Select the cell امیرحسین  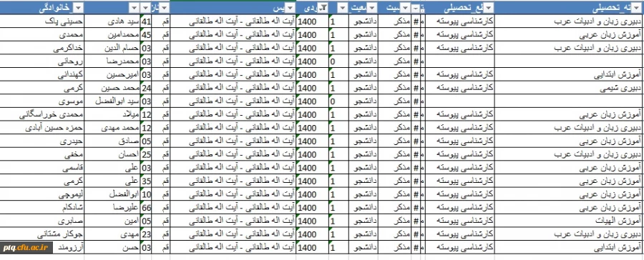click(x=122, y=75)
